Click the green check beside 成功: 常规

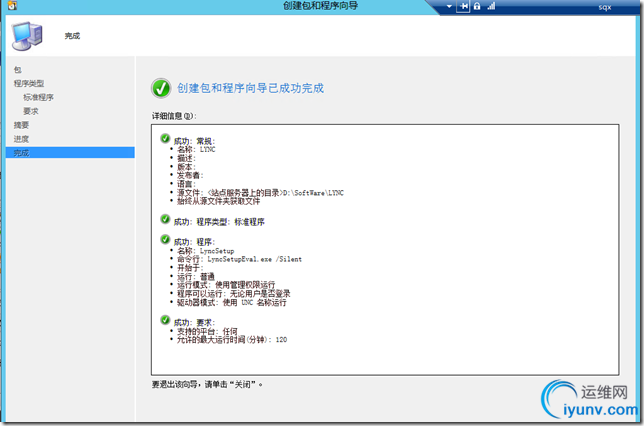coord(165,138)
